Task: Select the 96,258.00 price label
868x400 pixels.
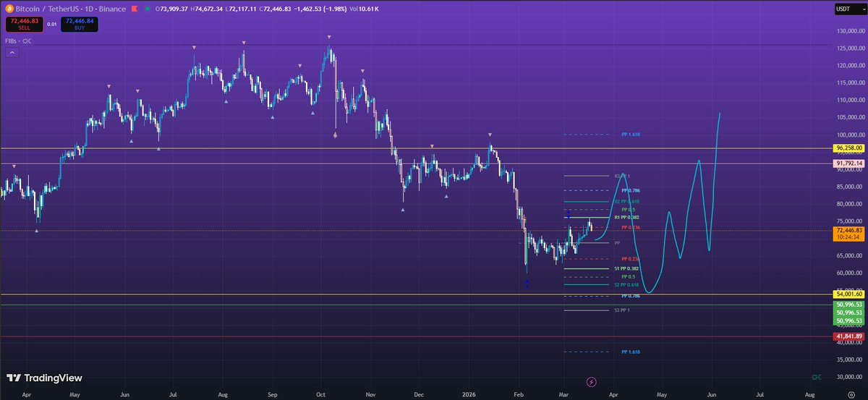Action: [849, 148]
